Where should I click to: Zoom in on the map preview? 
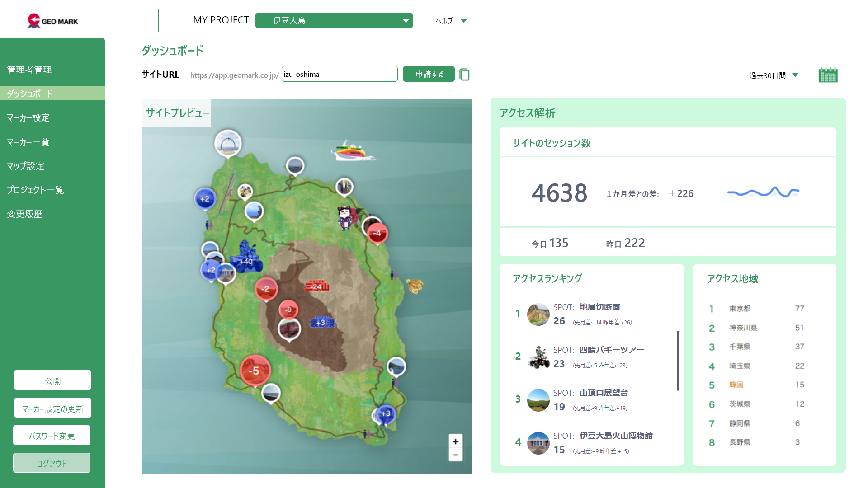(x=455, y=441)
